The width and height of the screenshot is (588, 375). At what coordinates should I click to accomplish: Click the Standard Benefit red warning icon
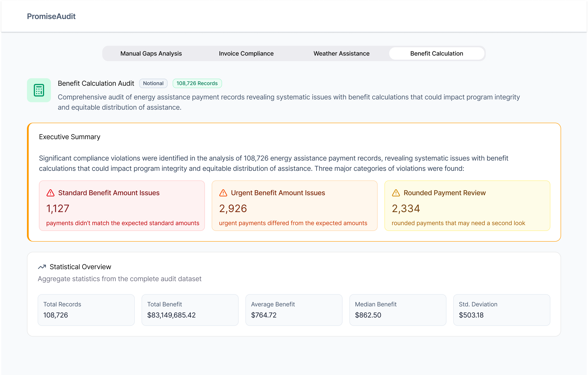pos(50,193)
